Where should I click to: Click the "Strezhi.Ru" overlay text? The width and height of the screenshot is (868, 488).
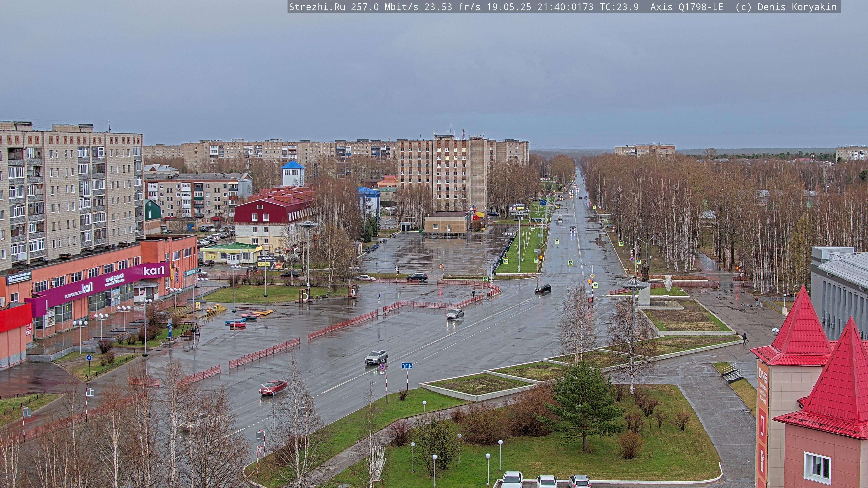[317, 7]
